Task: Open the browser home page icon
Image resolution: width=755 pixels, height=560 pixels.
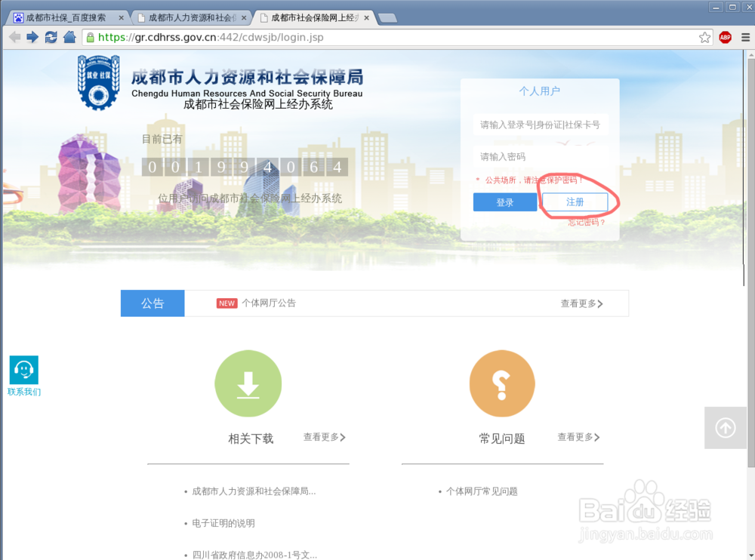Action: [69, 36]
